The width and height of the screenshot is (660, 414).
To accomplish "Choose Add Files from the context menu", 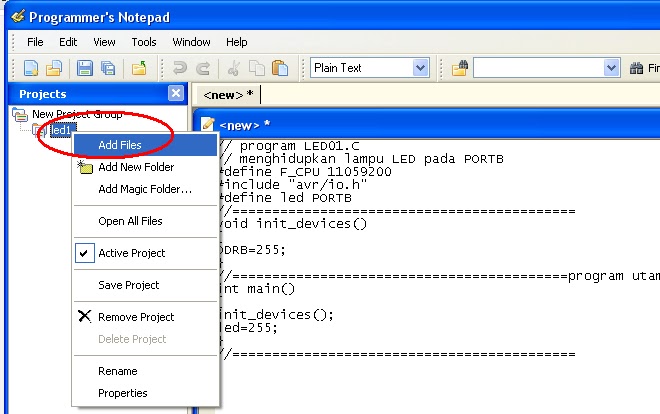I will [146, 145].
